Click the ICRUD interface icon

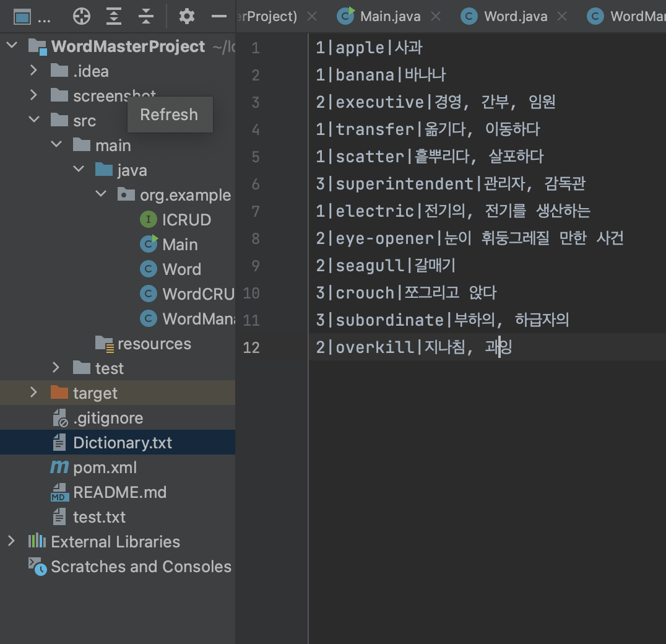point(148,219)
